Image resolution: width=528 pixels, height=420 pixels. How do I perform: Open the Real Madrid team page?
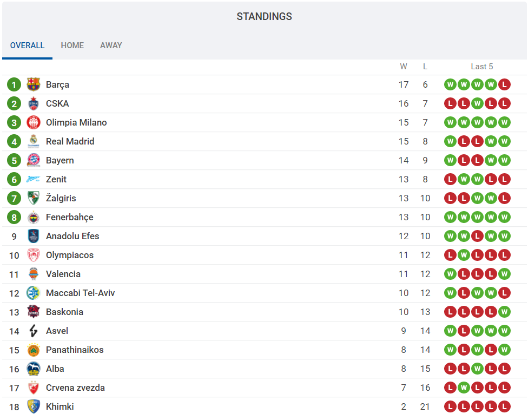pos(70,141)
